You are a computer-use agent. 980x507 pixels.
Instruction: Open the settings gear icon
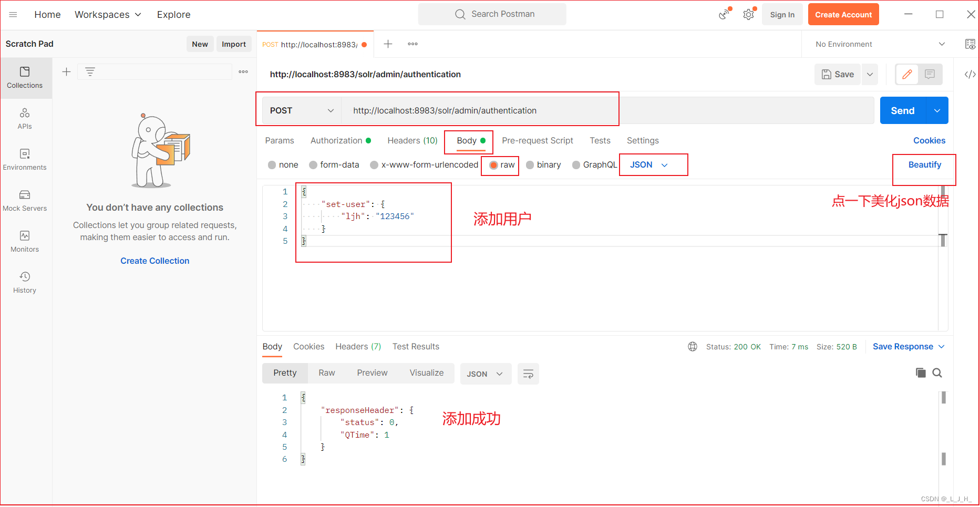click(x=749, y=14)
